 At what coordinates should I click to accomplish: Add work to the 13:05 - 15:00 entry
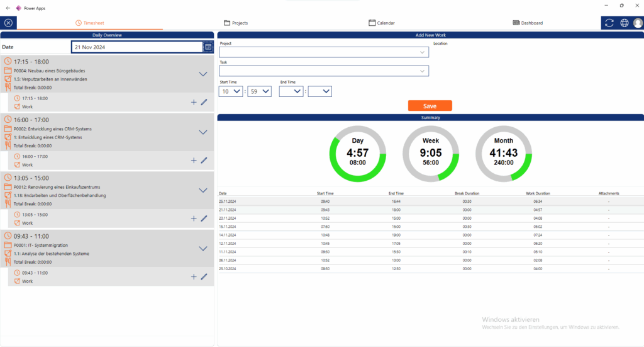pos(194,219)
